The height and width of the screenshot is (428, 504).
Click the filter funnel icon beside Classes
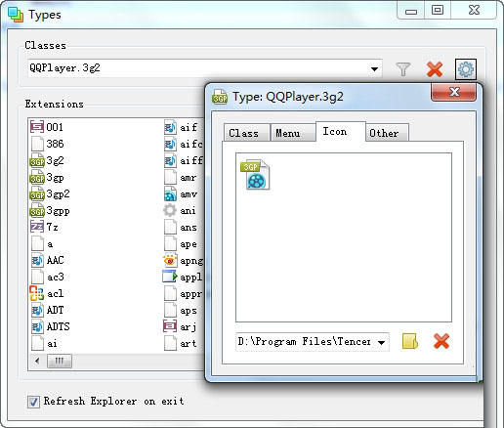(403, 69)
